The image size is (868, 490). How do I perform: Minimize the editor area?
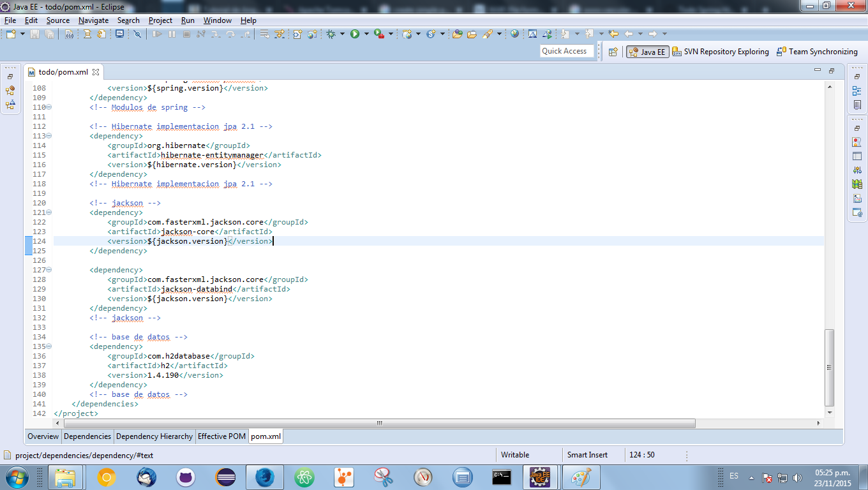coord(818,70)
